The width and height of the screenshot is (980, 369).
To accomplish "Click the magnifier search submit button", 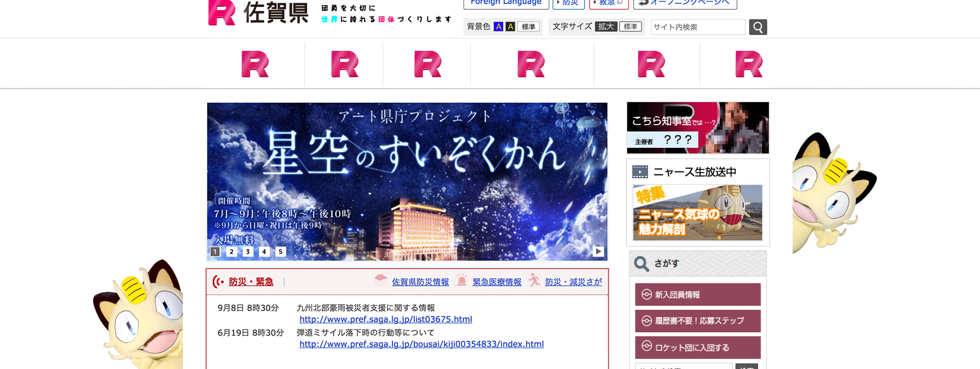I will [x=758, y=27].
